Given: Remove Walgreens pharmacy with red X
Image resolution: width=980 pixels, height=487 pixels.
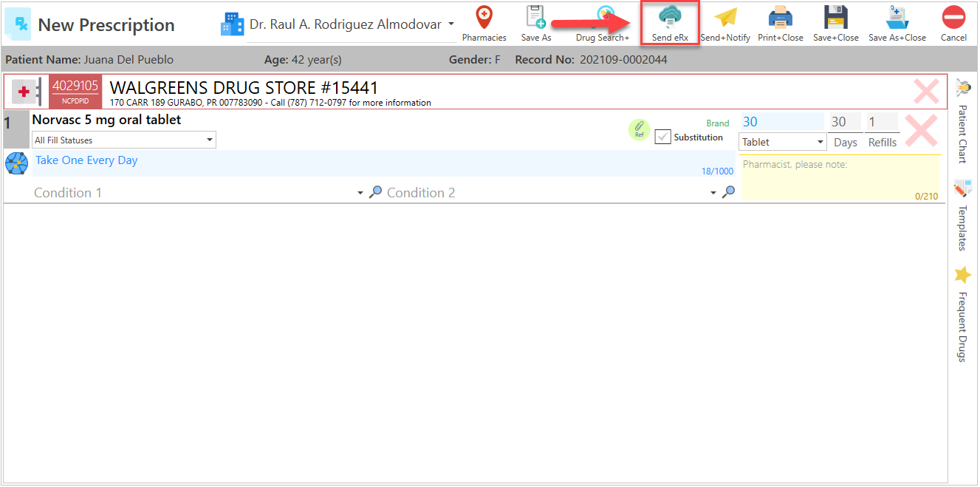Looking at the screenshot, I should (927, 92).
